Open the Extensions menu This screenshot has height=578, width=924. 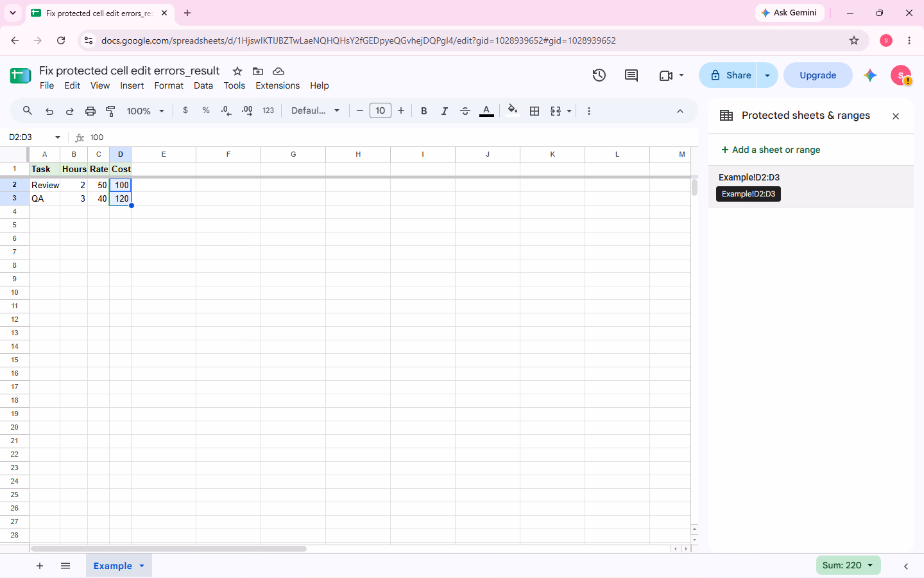[278, 85]
